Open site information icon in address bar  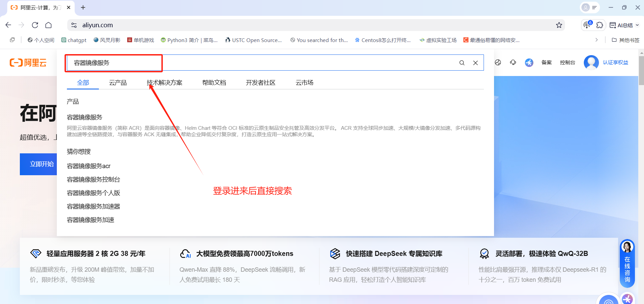coord(74,25)
